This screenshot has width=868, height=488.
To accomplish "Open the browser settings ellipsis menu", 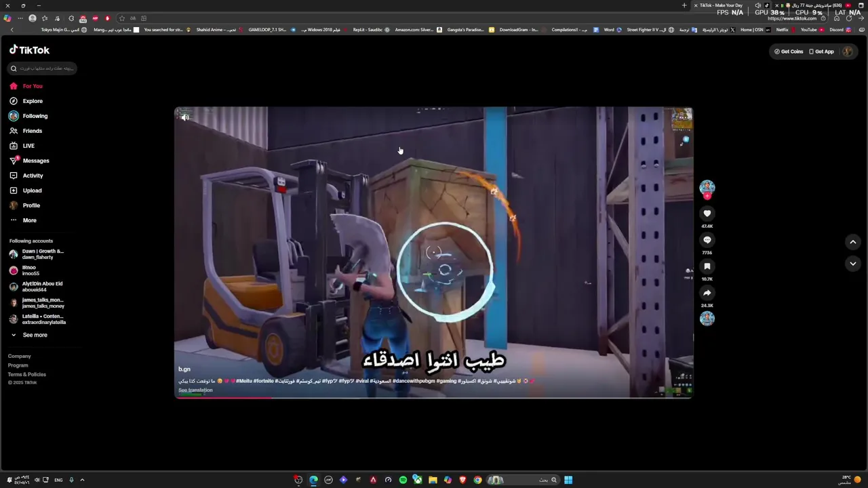I will pyautogui.click(x=20, y=18).
